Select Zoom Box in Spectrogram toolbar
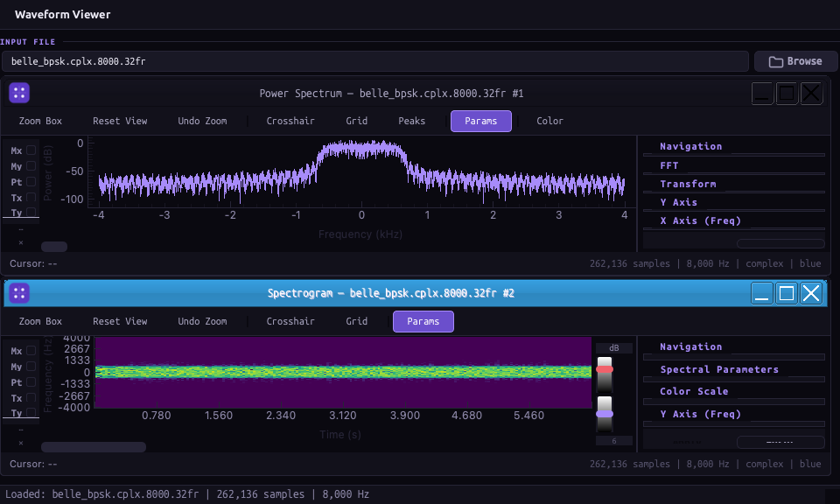This screenshot has height=504, width=840. tap(41, 321)
